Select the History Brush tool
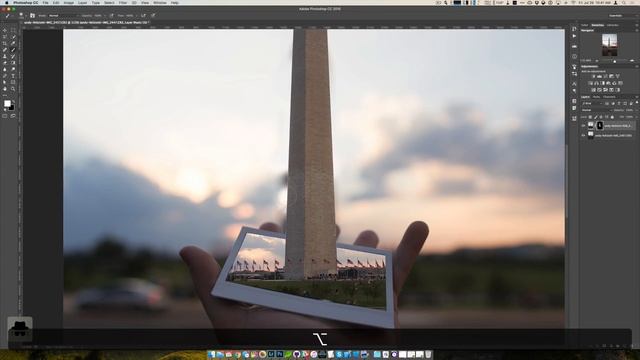Screen dimensions: 640x360 pos(13,56)
